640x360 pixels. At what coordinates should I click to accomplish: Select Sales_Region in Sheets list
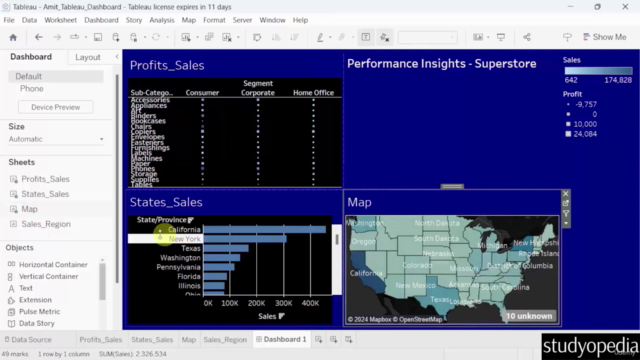(46, 224)
